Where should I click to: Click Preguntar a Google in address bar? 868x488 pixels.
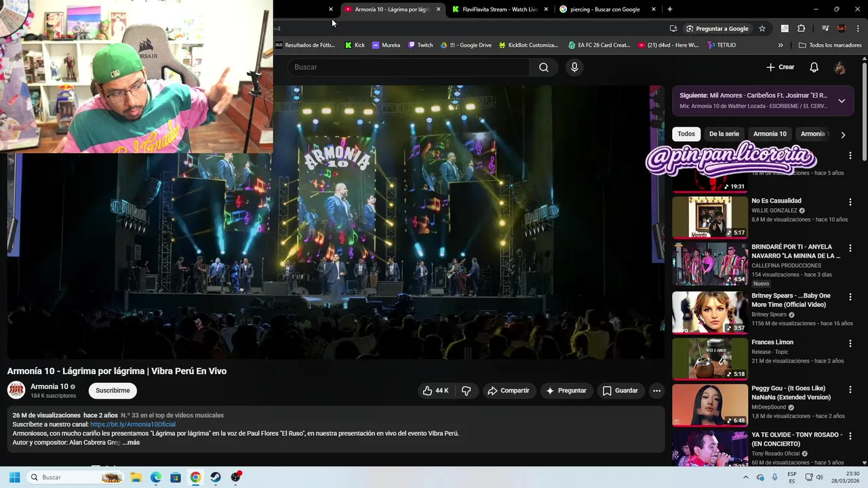click(717, 28)
